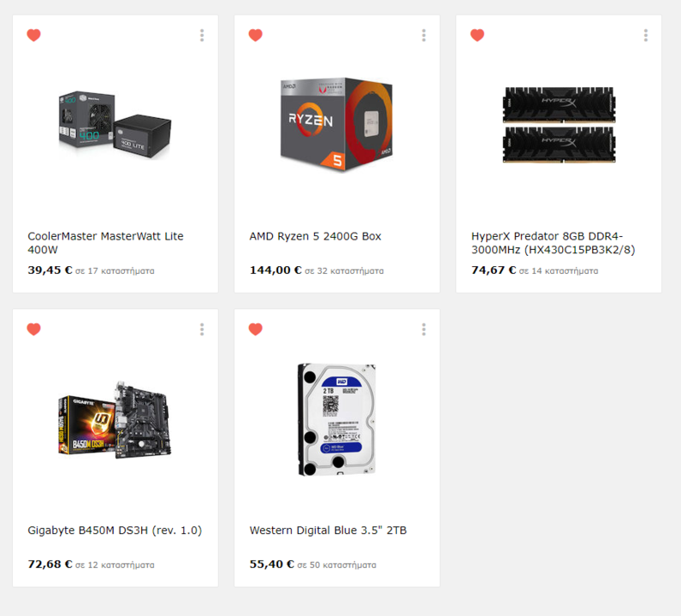This screenshot has width=681, height=616.
Task: Click the Ryzen 5 box product image
Action: (x=336, y=125)
